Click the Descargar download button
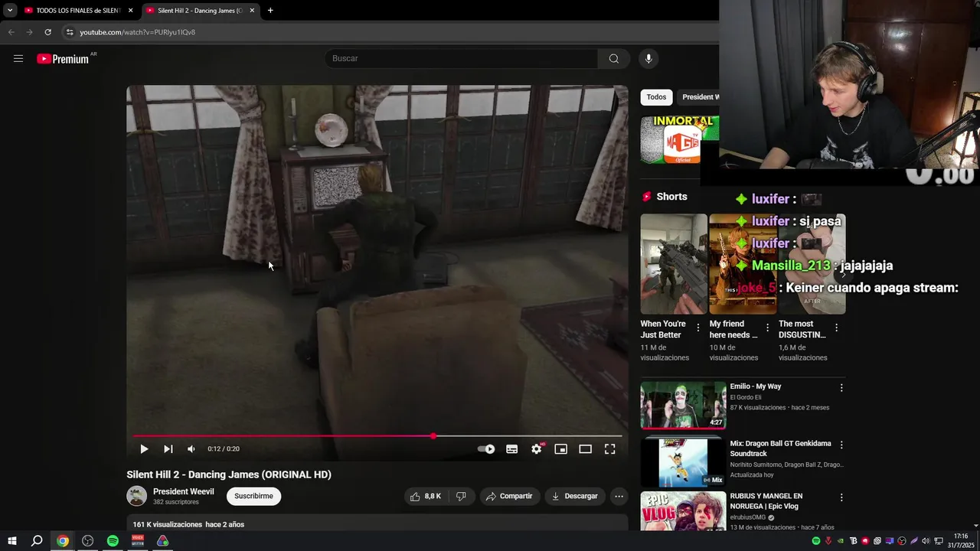Image resolution: width=980 pixels, height=551 pixels. [x=575, y=496]
